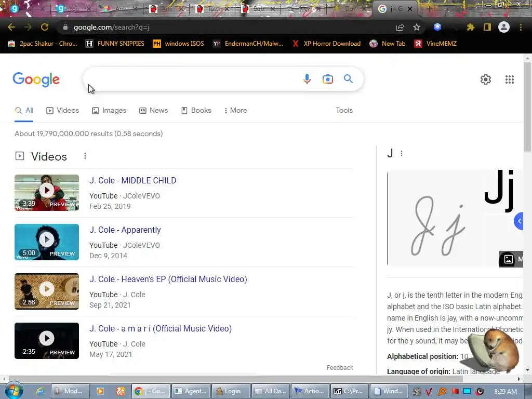Click the Feedback link under videos
The image size is (532, 399).
point(340,367)
